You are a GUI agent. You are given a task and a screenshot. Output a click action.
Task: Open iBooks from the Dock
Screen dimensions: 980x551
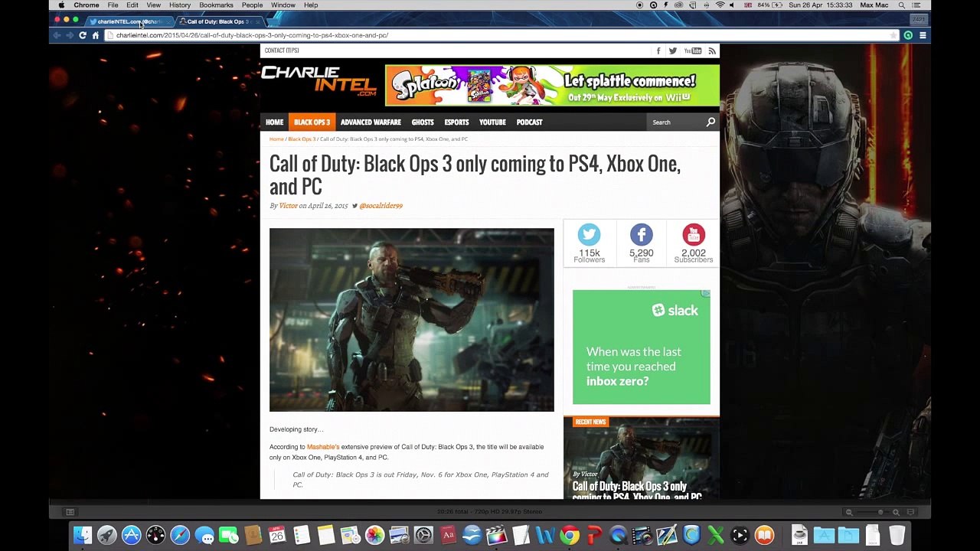(x=764, y=535)
